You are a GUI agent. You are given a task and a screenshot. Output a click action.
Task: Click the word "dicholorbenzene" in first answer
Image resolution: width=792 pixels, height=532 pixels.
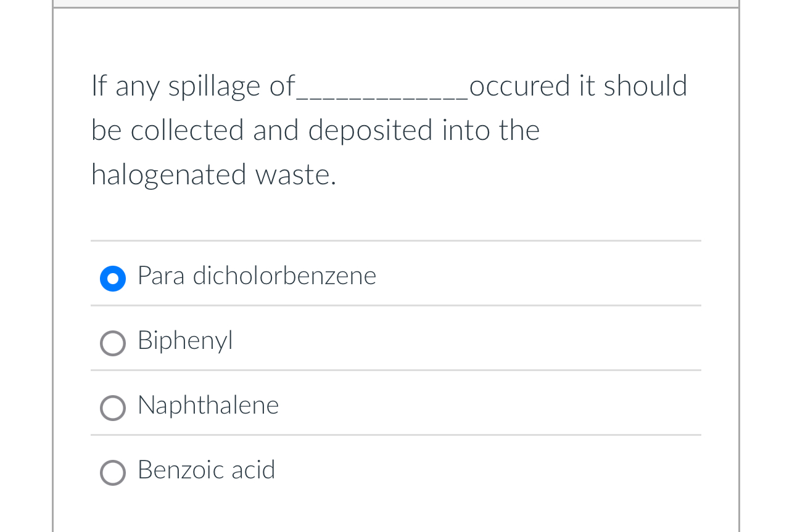(x=284, y=276)
